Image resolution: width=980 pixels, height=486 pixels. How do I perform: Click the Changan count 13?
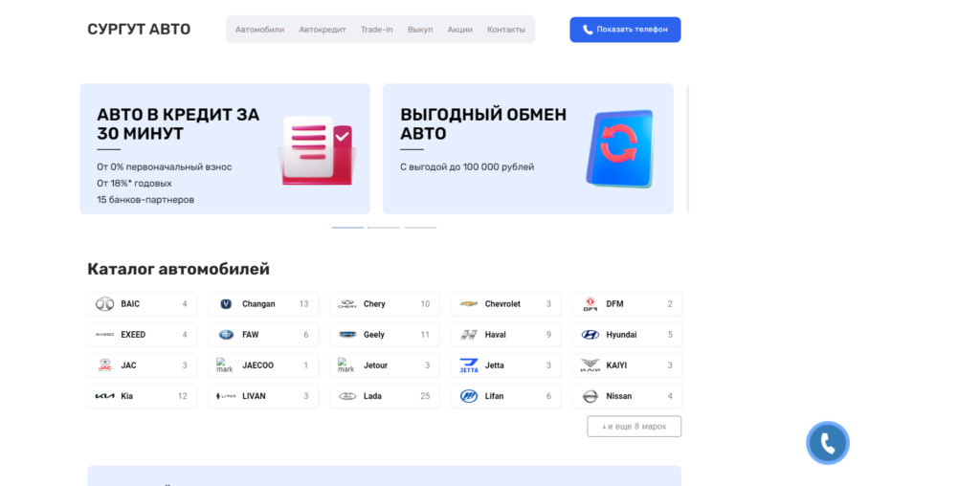[303, 304]
